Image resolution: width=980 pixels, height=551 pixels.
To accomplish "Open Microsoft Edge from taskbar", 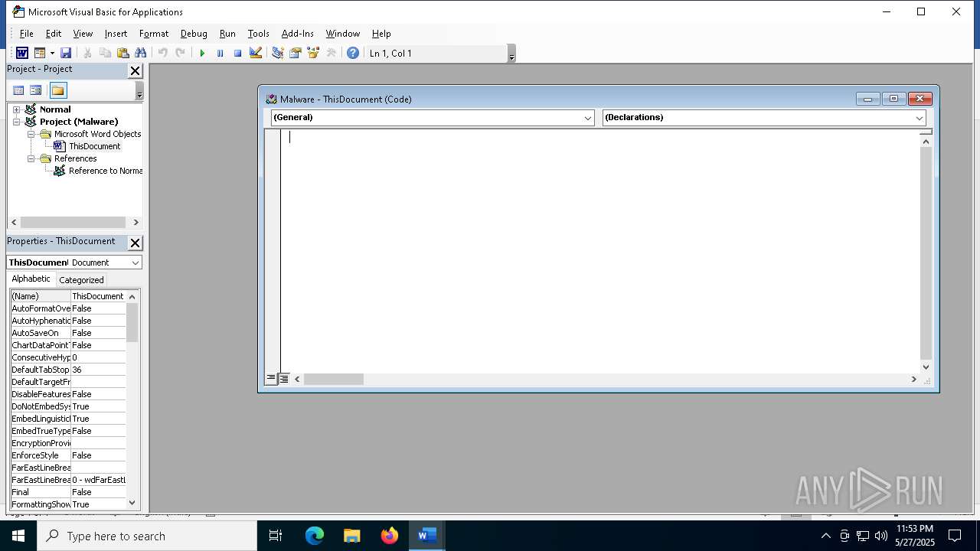I will (315, 536).
